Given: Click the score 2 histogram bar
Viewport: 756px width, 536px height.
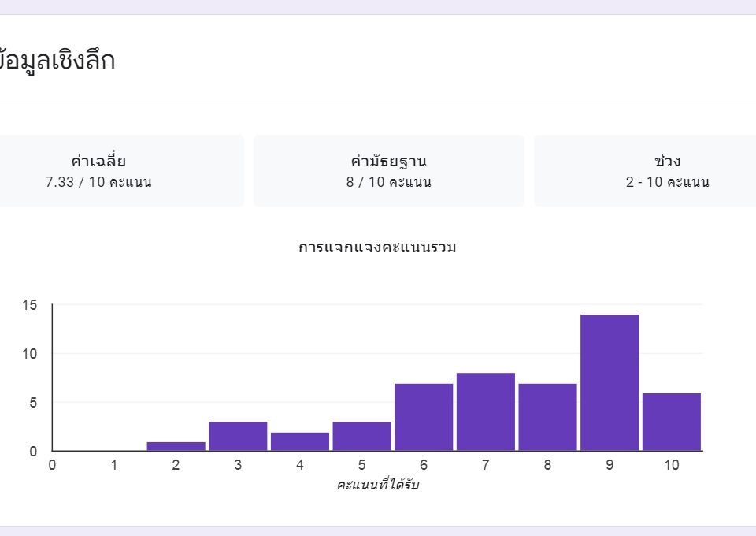Looking at the screenshot, I should 176,446.
